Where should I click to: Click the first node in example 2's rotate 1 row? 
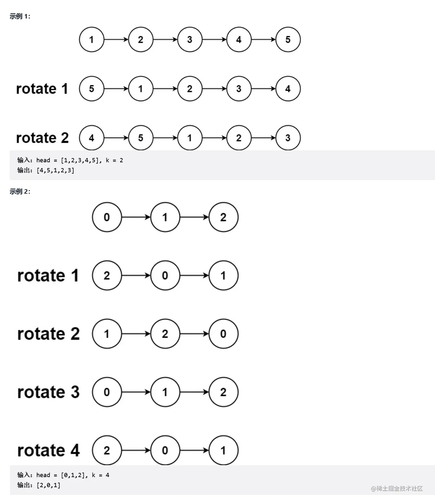click(107, 275)
